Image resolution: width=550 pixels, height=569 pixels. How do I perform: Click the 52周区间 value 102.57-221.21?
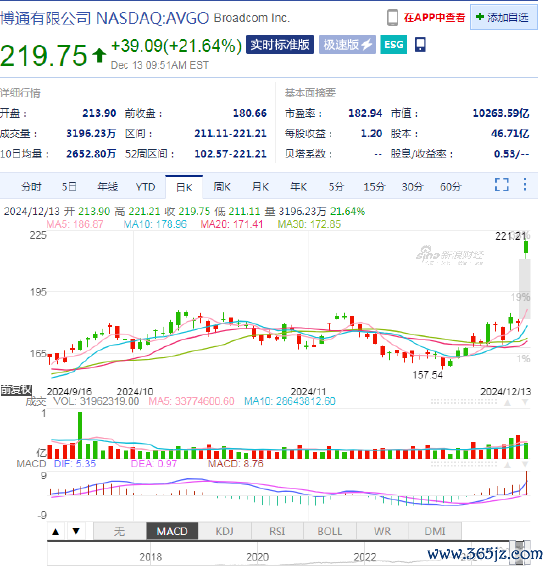(x=230, y=154)
